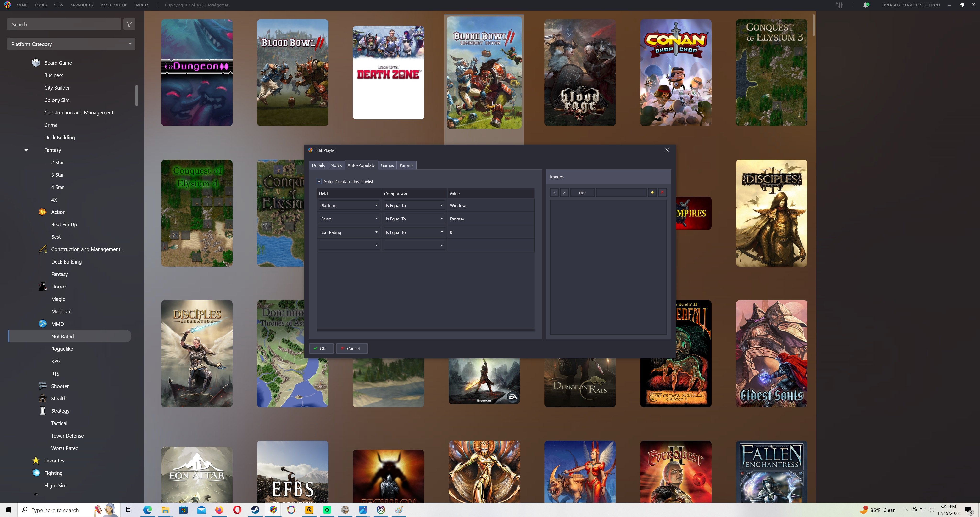980x517 pixels.
Task: Add an image with the yellow plus icon
Action: [652, 192]
